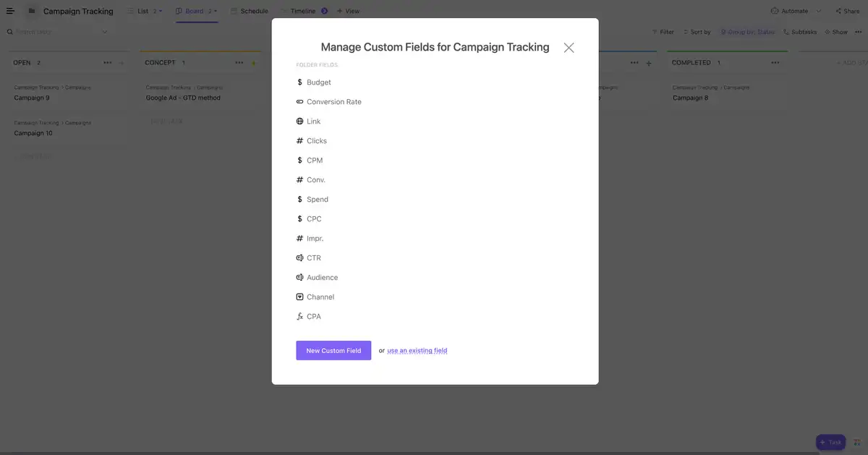The width and height of the screenshot is (868, 455).
Task: Click the Share button
Action: click(847, 11)
